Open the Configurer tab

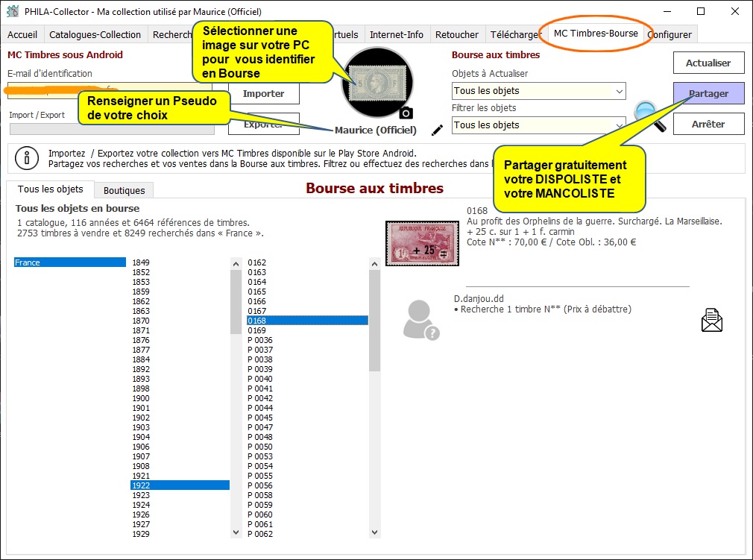tap(669, 34)
